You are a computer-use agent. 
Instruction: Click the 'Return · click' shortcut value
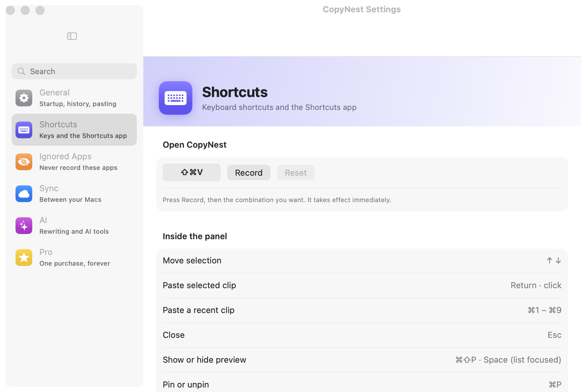pyautogui.click(x=536, y=285)
